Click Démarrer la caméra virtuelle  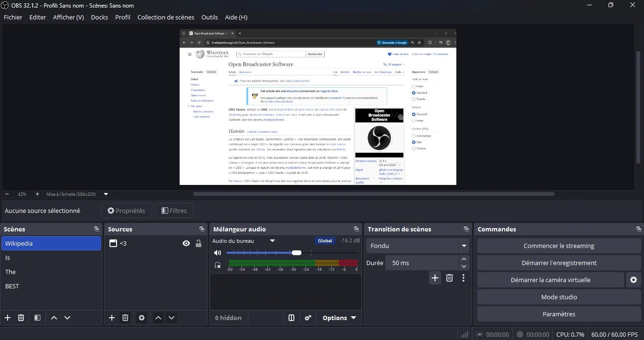point(550,280)
